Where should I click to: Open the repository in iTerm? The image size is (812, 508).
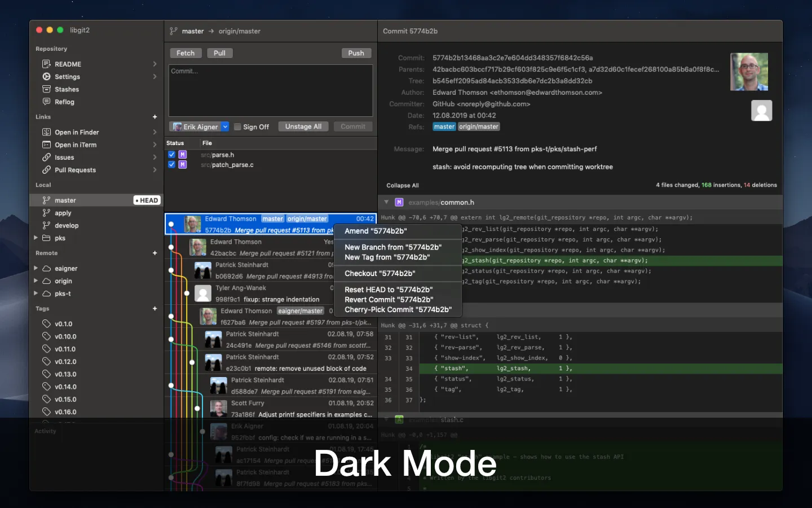75,144
